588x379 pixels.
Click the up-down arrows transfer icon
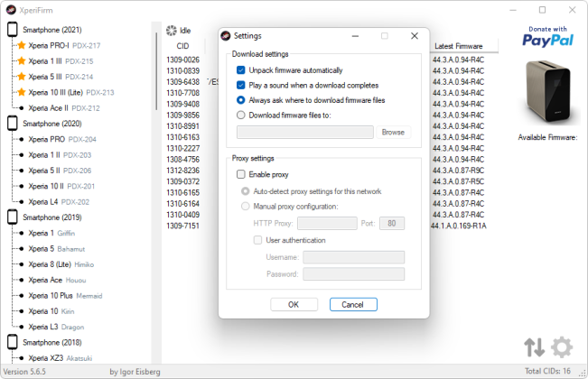[535, 347]
